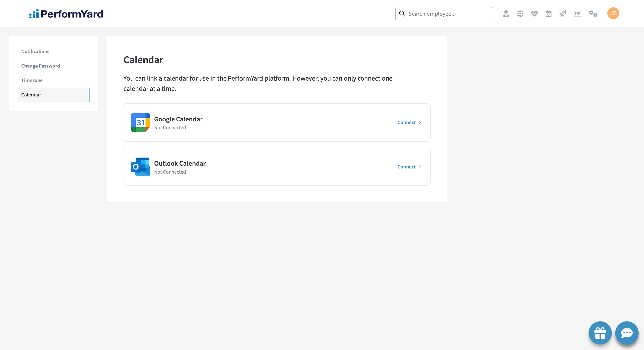Open the paper plane icon
The width and height of the screenshot is (644, 350).
(563, 14)
